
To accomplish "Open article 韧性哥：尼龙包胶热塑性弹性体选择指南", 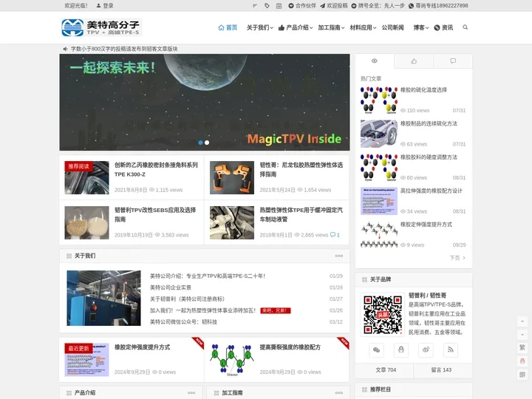I will pos(301,169).
